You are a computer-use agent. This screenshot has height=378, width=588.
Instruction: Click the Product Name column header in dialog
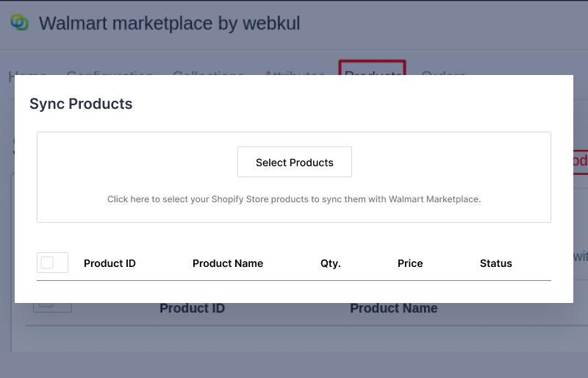click(228, 263)
